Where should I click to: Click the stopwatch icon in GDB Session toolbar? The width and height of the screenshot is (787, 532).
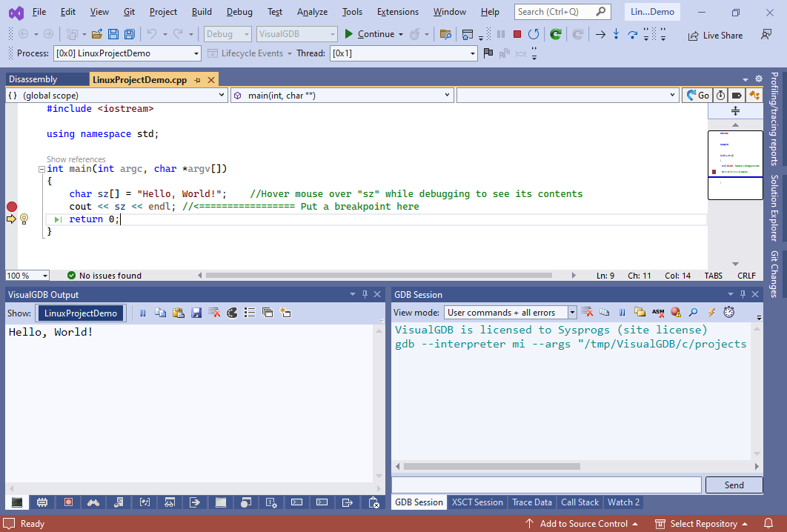click(729, 313)
